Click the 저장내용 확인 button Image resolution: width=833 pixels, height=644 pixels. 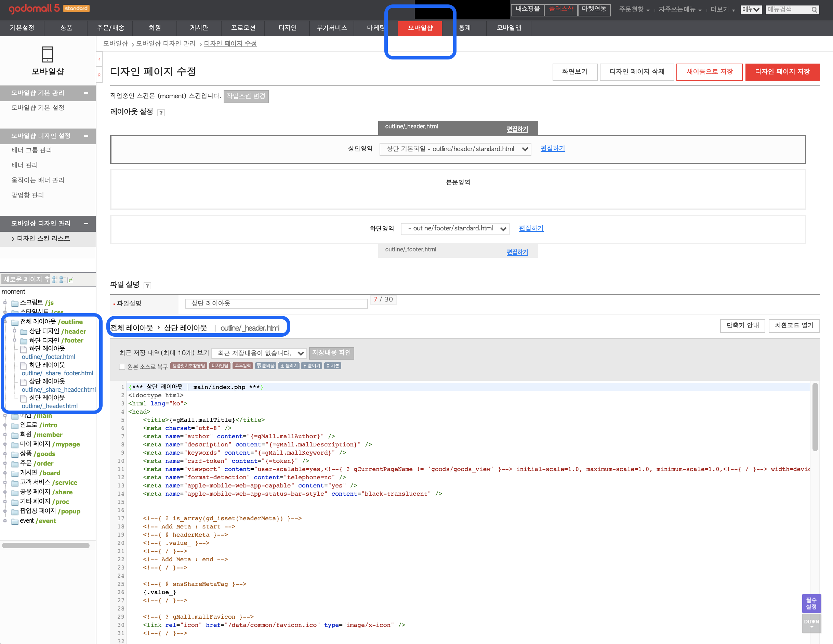click(331, 353)
